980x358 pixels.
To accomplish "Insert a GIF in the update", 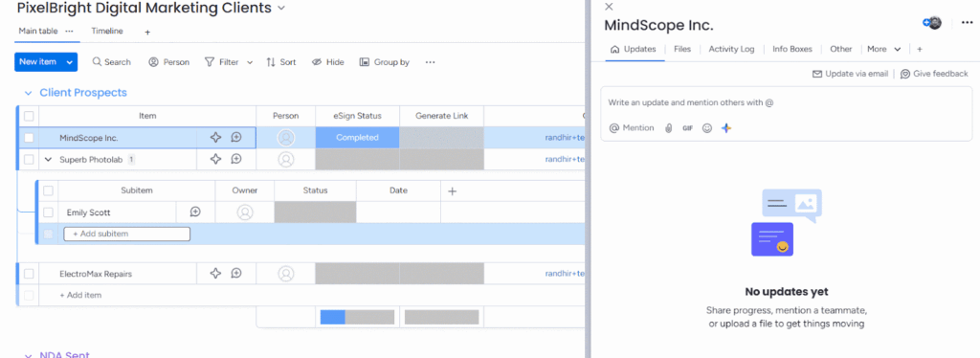I will [x=687, y=127].
